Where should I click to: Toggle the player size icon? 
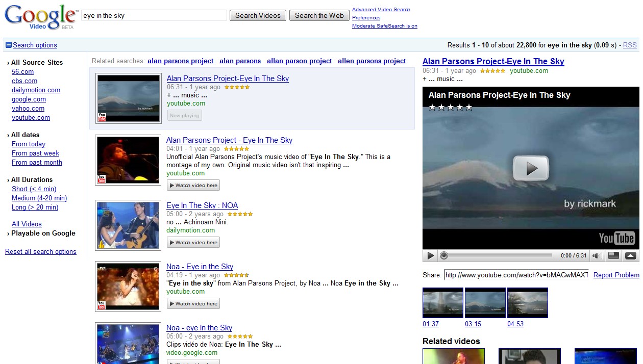click(614, 255)
